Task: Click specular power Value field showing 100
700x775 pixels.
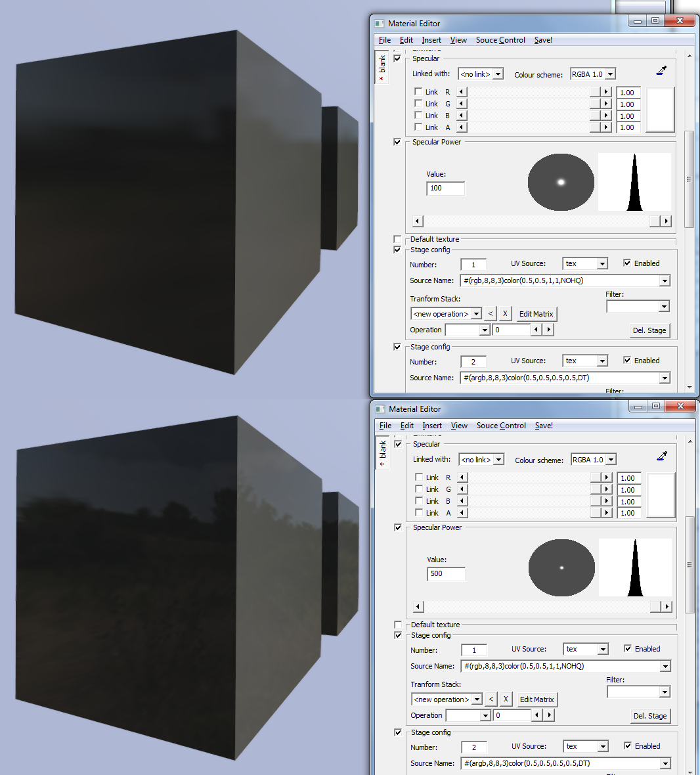Action: [445, 188]
